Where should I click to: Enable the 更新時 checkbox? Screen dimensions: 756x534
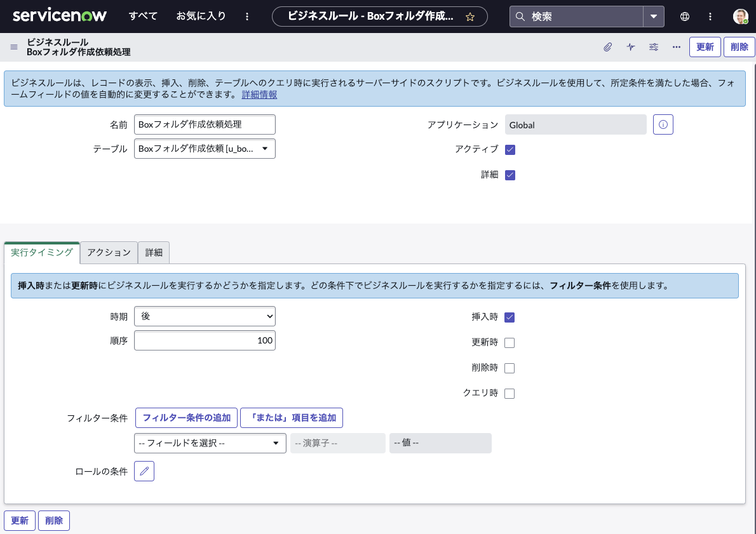point(510,342)
